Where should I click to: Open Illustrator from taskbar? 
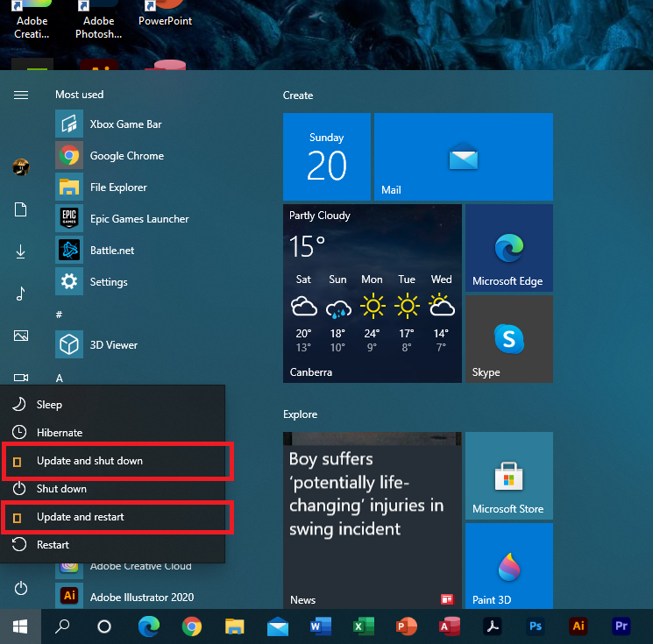[578, 626]
